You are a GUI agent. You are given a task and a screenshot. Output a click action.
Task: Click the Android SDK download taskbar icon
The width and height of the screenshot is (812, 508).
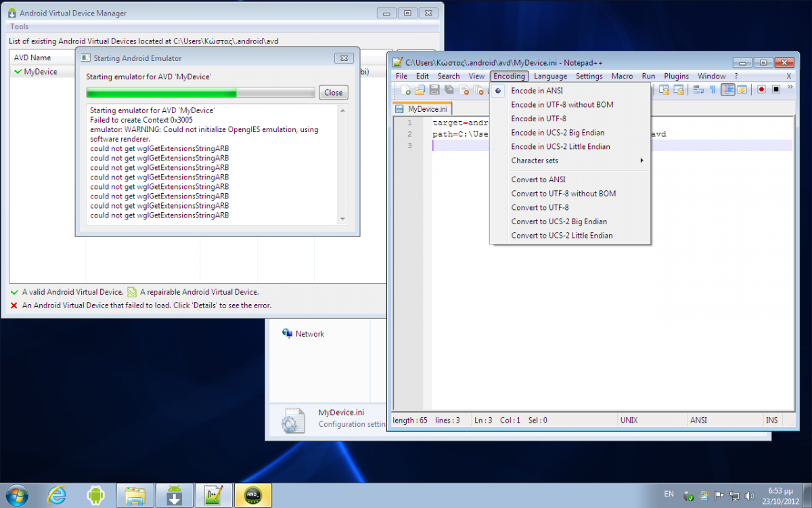pyautogui.click(x=174, y=496)
